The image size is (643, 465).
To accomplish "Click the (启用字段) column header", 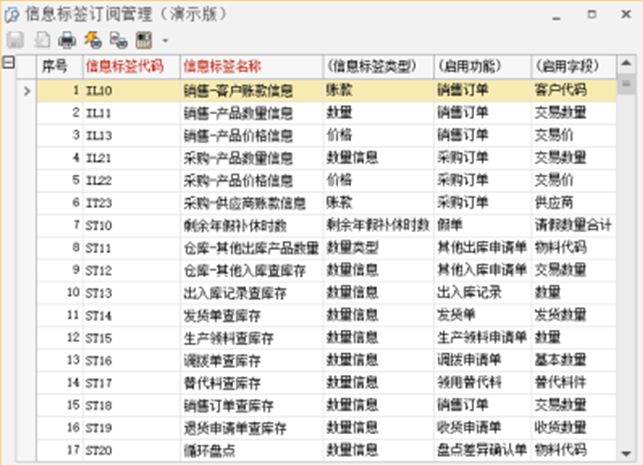I will click(x=573, y=66).
